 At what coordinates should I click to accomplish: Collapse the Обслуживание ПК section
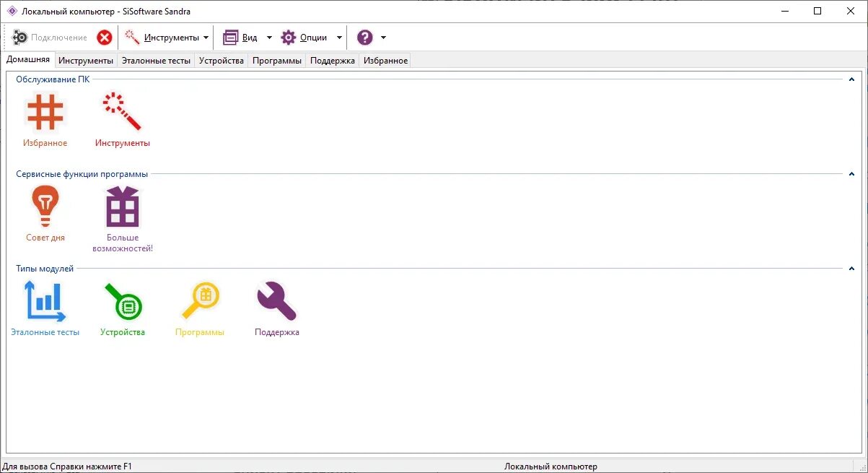(851, 79)
